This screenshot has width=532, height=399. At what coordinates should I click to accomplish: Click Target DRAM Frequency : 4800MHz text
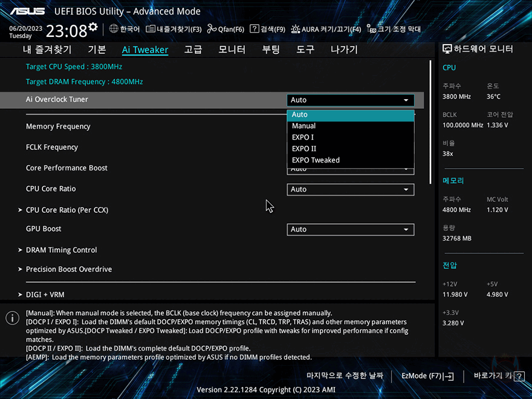point(84,82)
